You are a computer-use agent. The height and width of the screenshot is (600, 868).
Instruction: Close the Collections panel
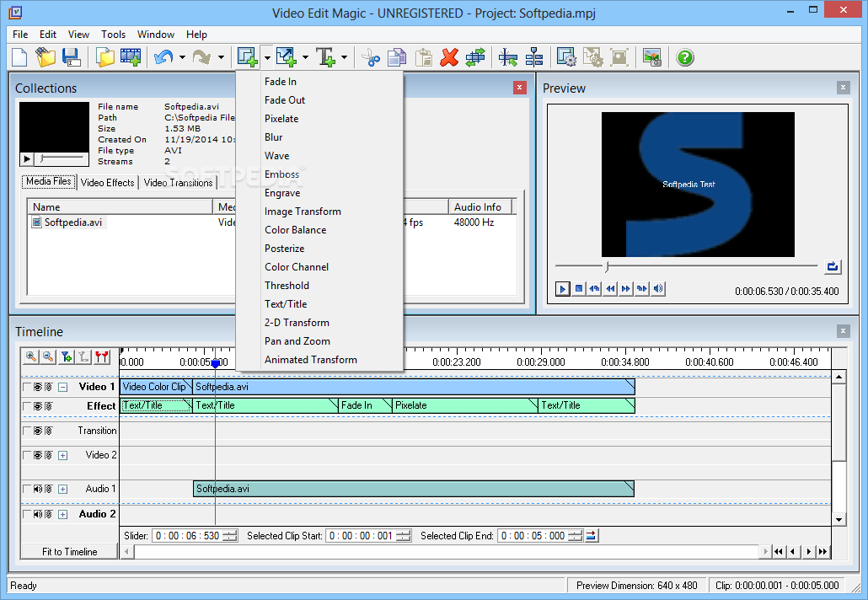(x=519, y=88)
